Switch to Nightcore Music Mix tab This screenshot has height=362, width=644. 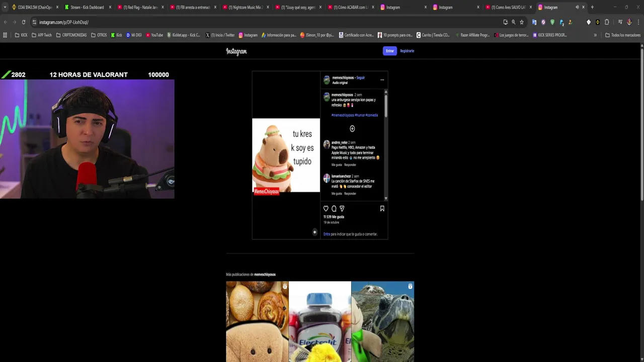point(246,7)
